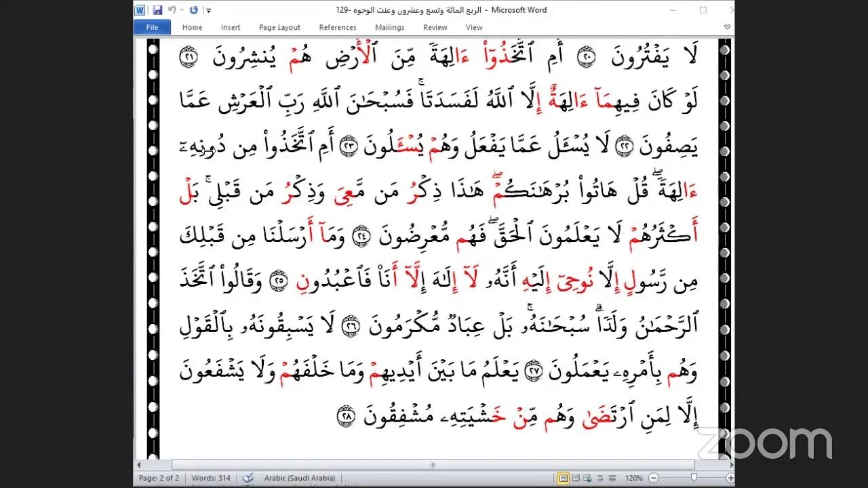Switch to the Home tab
Screen dimensions: 868x488
(192, 27)
